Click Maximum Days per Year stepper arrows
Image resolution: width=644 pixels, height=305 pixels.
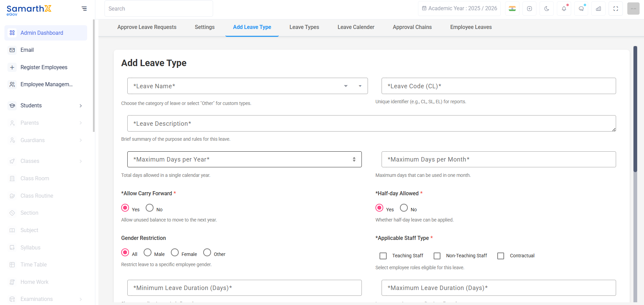click(354, 159)
